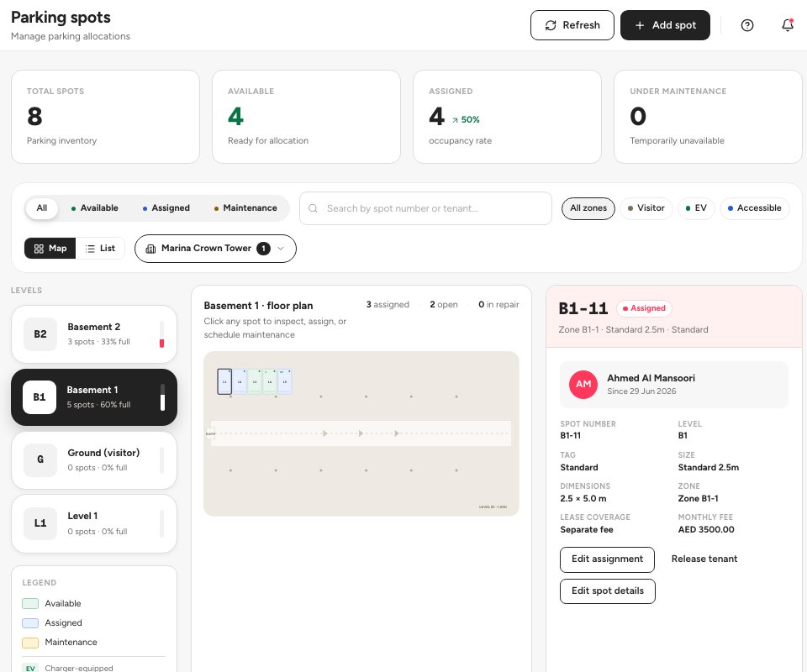This screenshot has width=807, height=672.
Task: Show all zones
Action: point(588,208)
